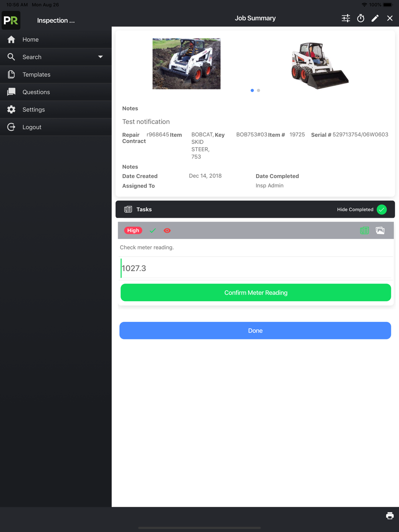Click the Templates document icon
399x532 pixels.
(x=11, y=75)
